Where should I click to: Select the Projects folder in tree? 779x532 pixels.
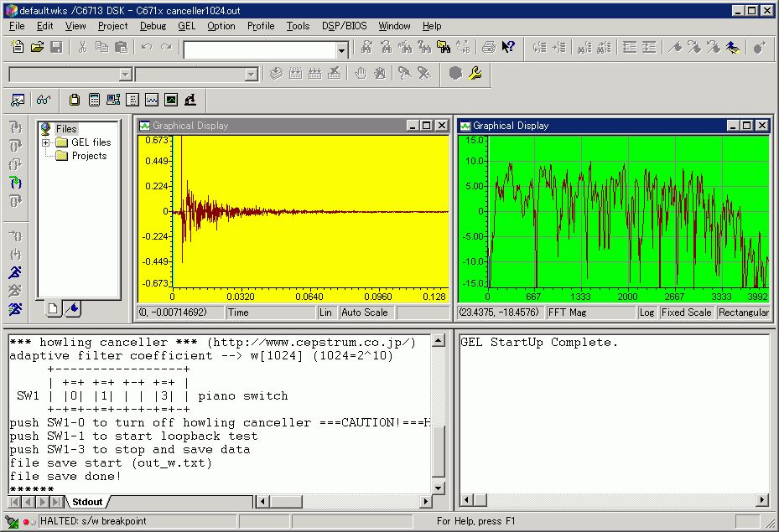[x=89, y=156]
